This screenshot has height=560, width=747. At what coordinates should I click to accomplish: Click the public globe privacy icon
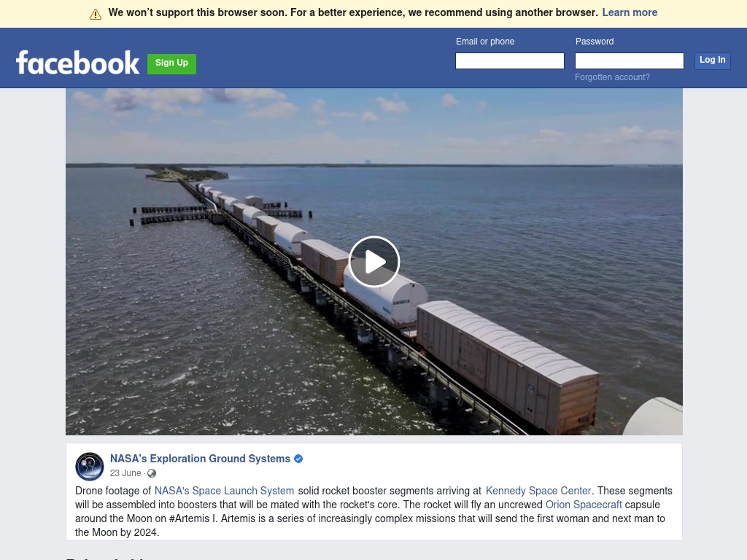pyautogui.click(x=152, y=473)
